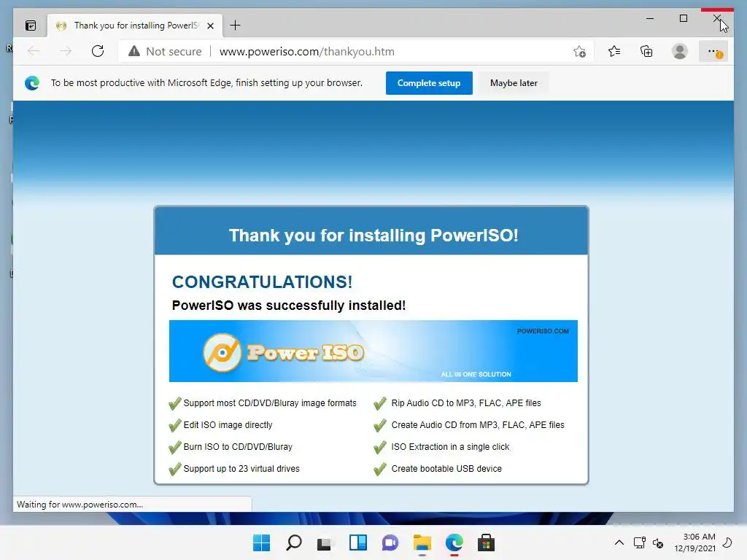Click the POWERISO.COM text in banner
The image size is (747, 560).
click(x=543, y=331)
